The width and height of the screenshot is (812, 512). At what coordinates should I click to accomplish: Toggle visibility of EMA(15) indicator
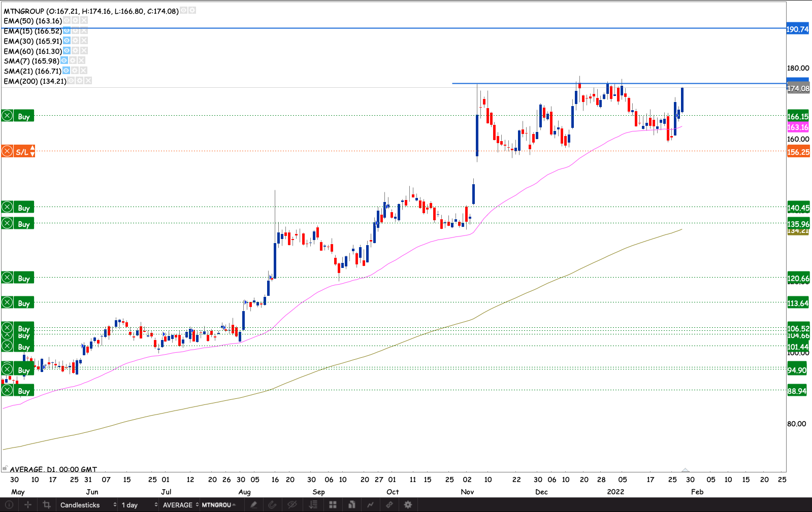tap(67, 31)
